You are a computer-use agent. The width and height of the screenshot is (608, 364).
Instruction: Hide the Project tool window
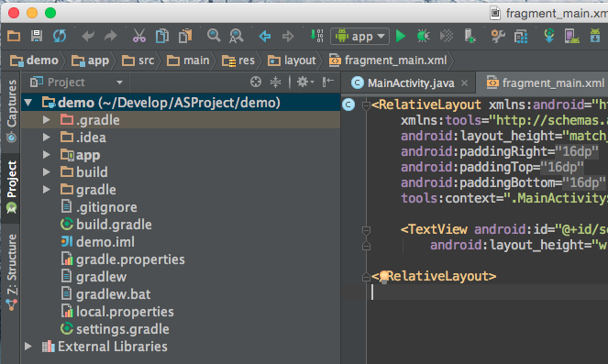327,82
